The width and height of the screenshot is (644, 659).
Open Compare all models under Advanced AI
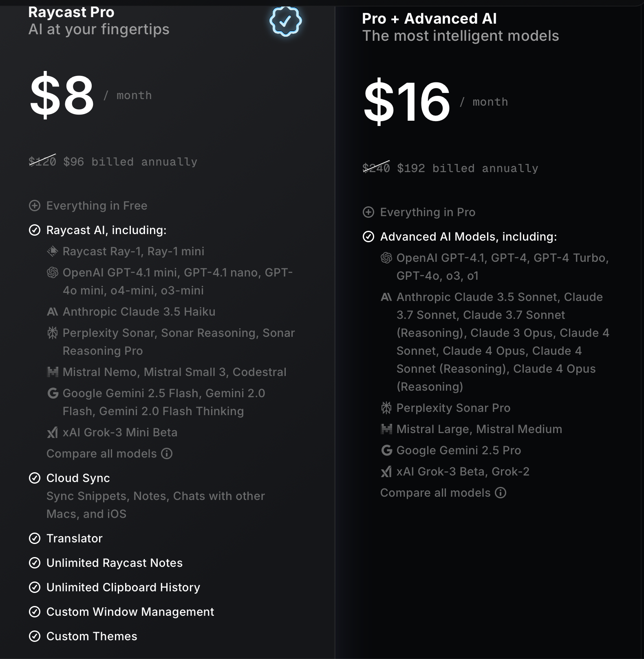pyautogui.click(x=435, y=493)
